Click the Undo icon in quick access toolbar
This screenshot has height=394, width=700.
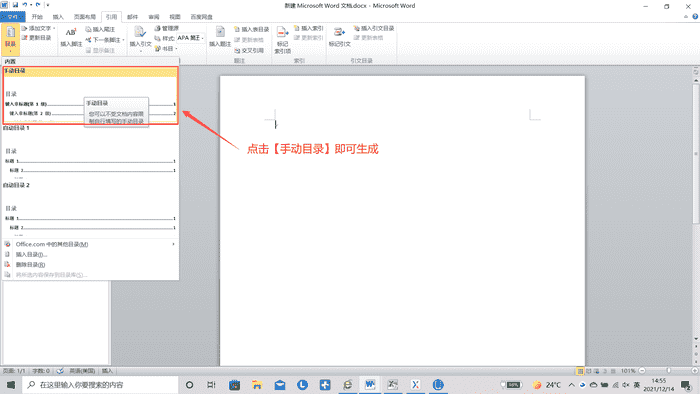25,5
